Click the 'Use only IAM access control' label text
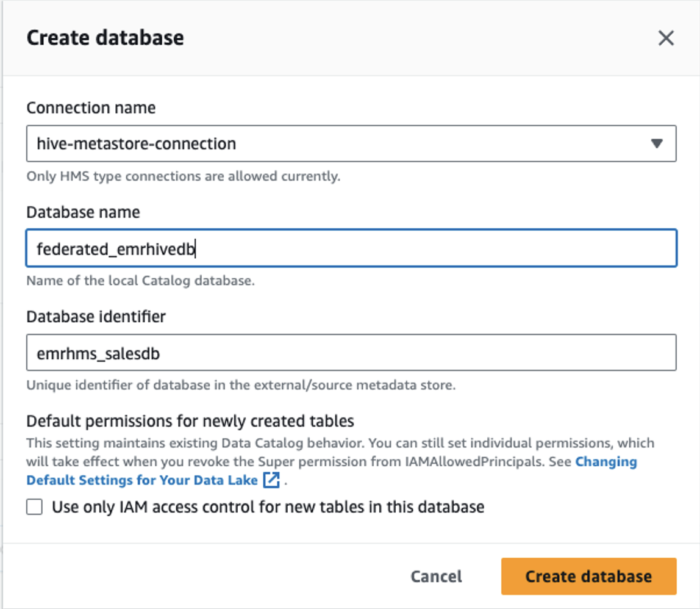The image size is (700, 609). (x=268, y=507)
